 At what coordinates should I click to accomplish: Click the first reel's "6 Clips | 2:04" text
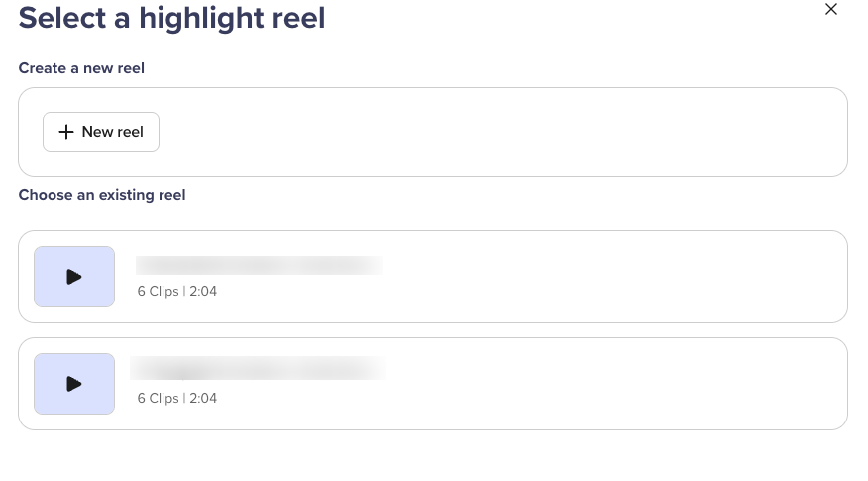coord(177,292)
